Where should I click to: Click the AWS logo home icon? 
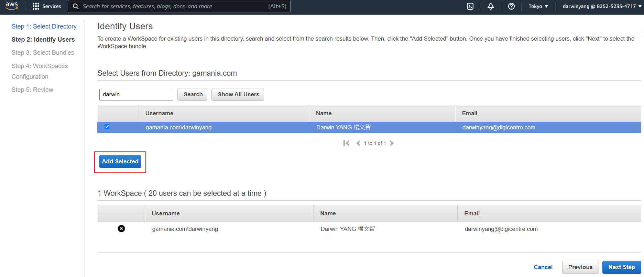click(12, 6)
